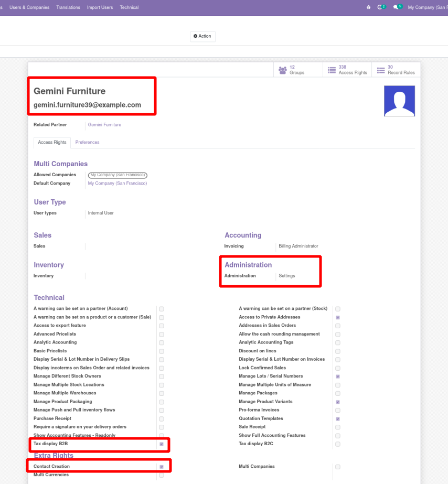Toggle Advanced Pricelists checkbox
448x484 pixels.
pos(162,335)
